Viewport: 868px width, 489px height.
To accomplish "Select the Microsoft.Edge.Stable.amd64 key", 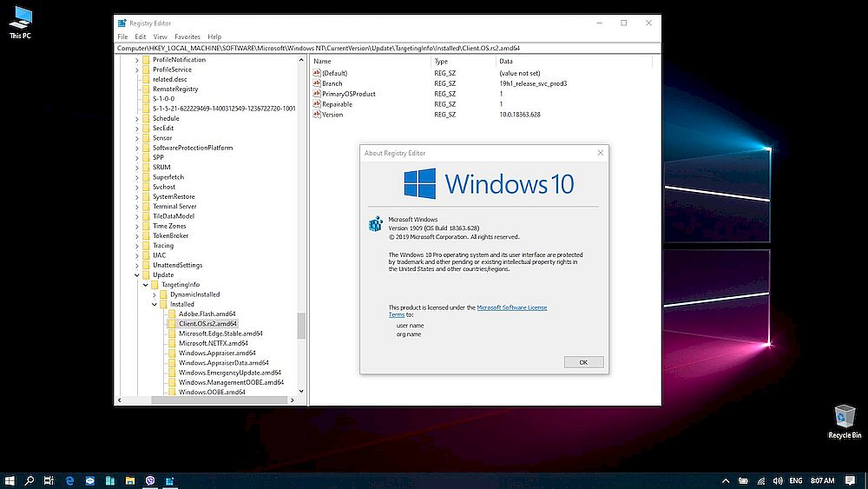I will [220, 334].
